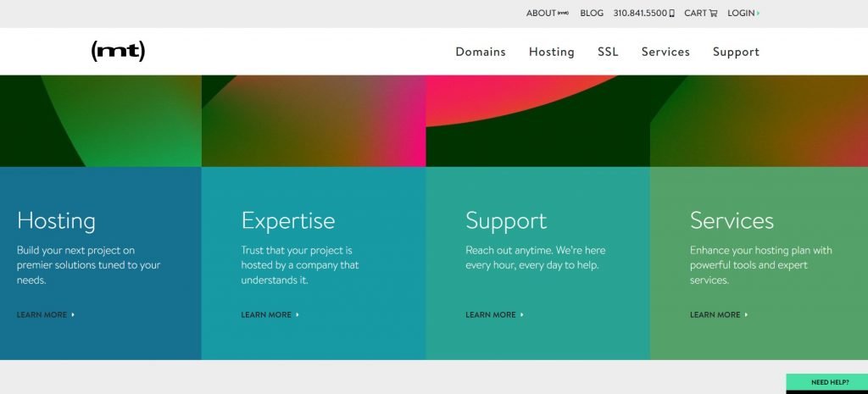Click the green arrow next to LOGIN
Screen dimensions: 868x394
pyautogui.click(x=758, y=14)
